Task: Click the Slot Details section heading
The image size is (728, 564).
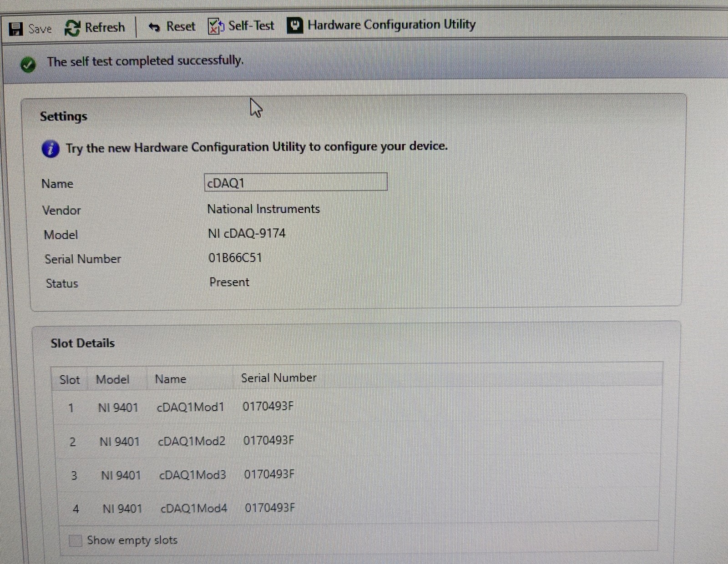Action: click(83, 343)
